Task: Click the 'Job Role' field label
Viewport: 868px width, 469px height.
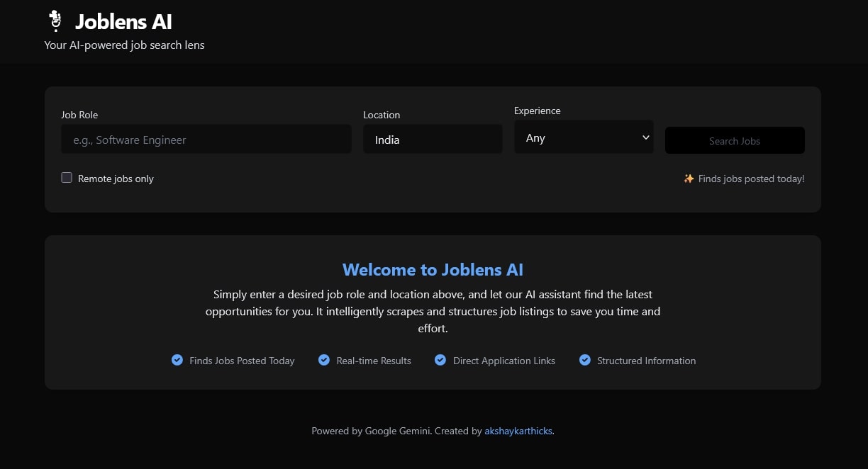Action: [x=79, y=115]
